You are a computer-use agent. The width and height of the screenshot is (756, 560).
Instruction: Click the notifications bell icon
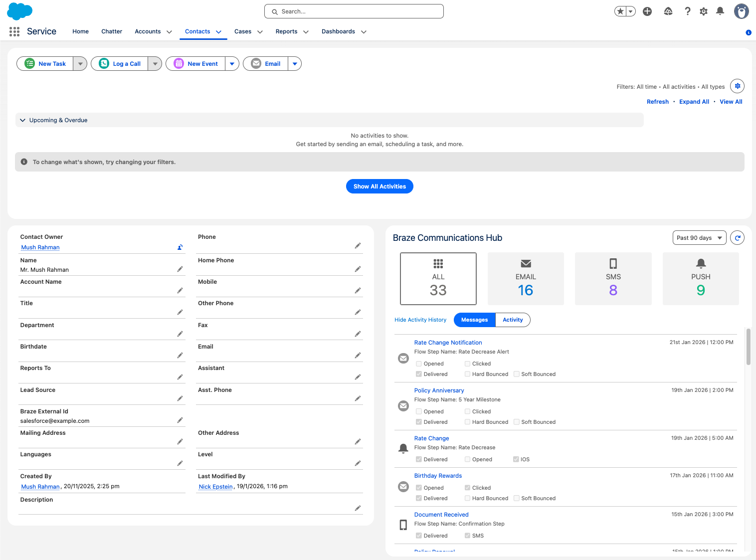[720, 11]
